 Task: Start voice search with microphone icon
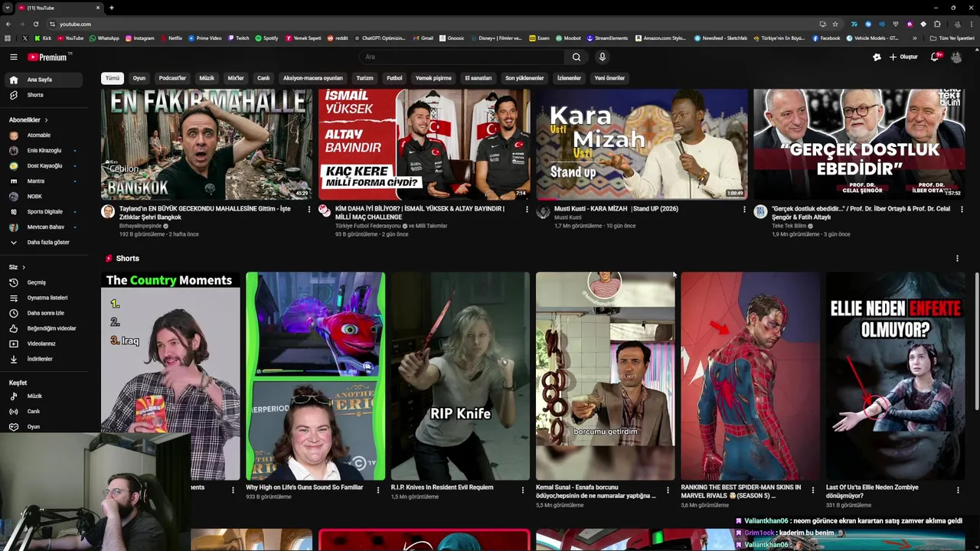(x=602, y=57)
